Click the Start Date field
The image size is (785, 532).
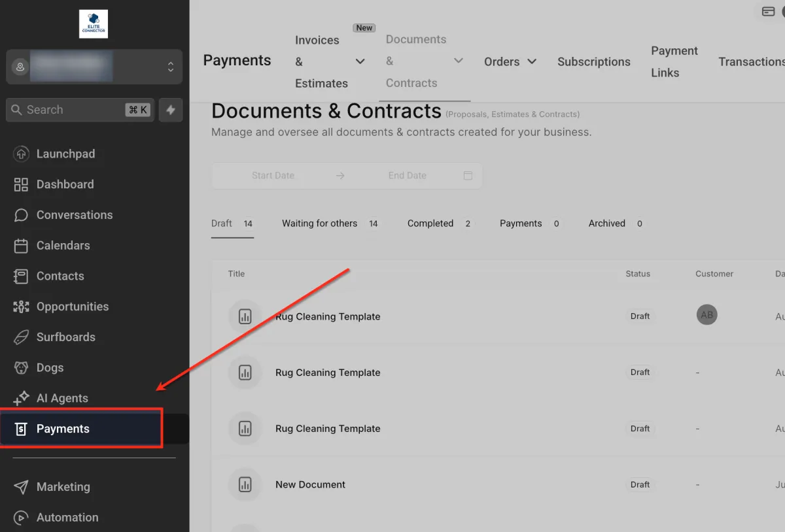[273, 176]
